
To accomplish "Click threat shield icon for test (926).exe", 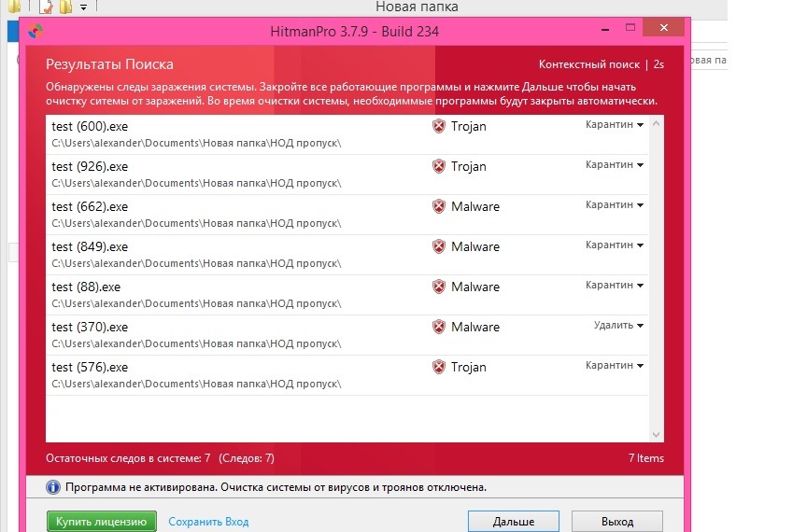I will pos(438,166).
